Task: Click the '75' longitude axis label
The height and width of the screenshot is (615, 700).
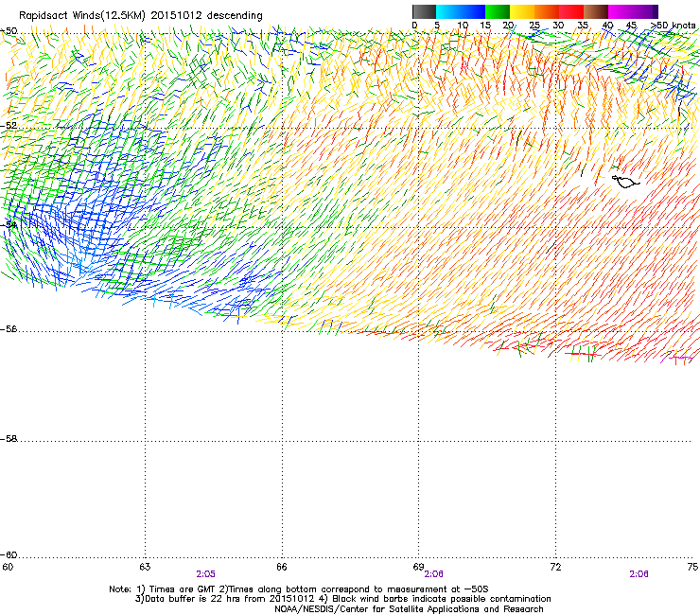Action: (692, 567)
